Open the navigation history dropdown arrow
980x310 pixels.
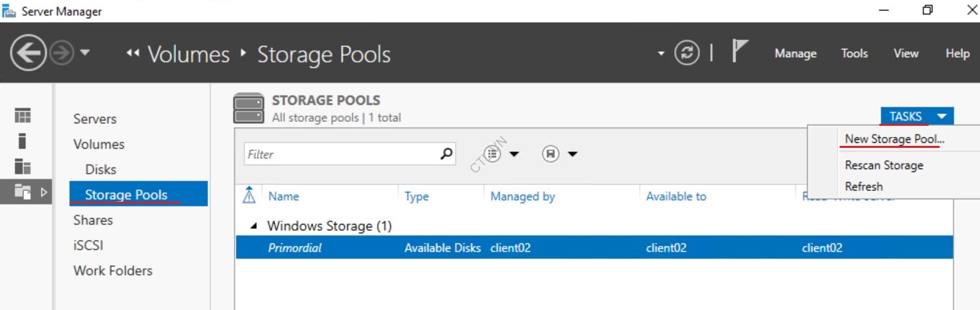pyautogui.click(x=85, y=53)
